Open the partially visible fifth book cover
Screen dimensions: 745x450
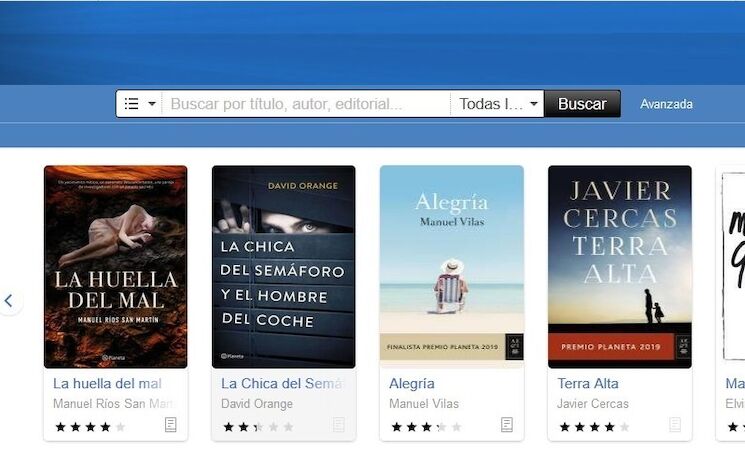point(731,267)
